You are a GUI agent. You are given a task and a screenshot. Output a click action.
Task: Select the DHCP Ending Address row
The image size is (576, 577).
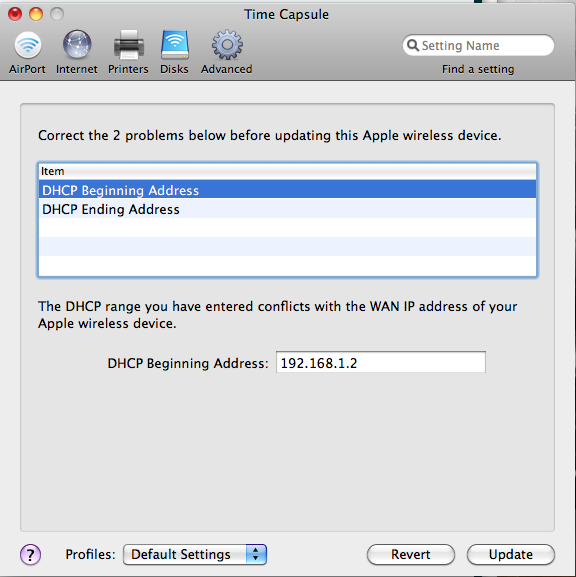coord(287,209)
